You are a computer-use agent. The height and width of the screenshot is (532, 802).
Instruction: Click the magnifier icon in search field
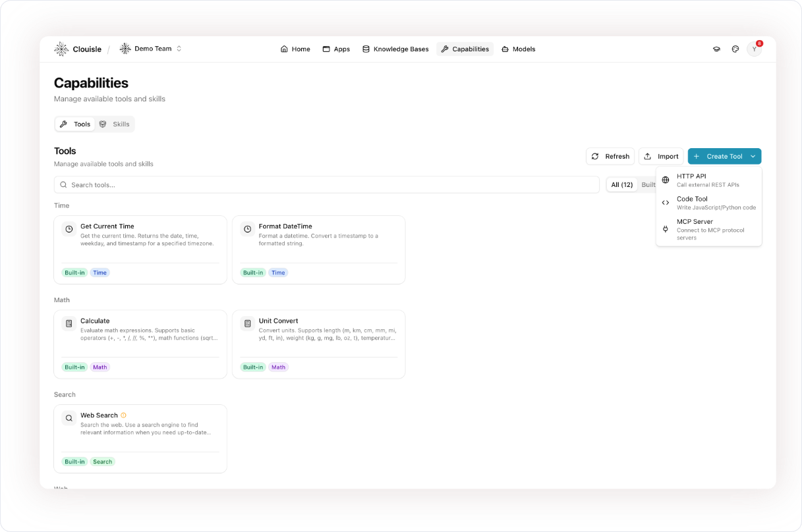[x=64, y=185]
